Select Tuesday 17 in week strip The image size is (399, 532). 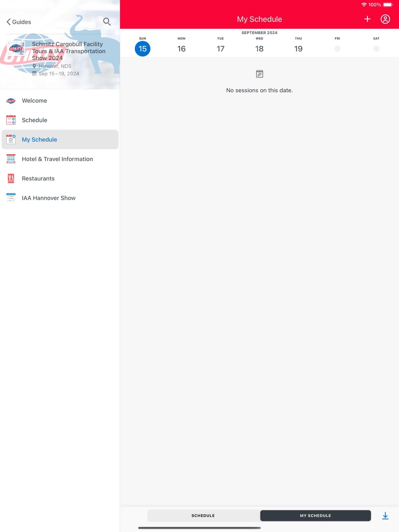[x=221, y=49]
